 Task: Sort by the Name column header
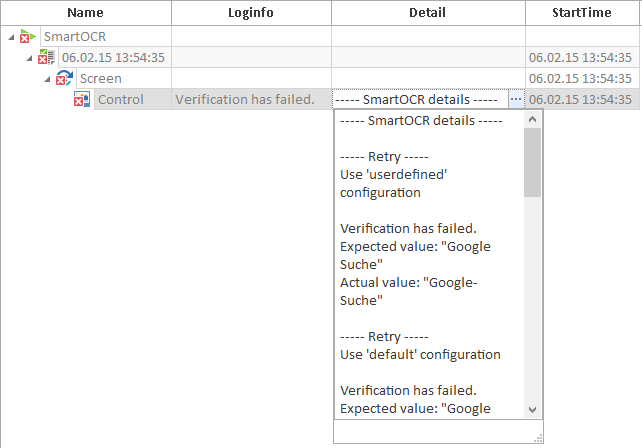[86, 13]
